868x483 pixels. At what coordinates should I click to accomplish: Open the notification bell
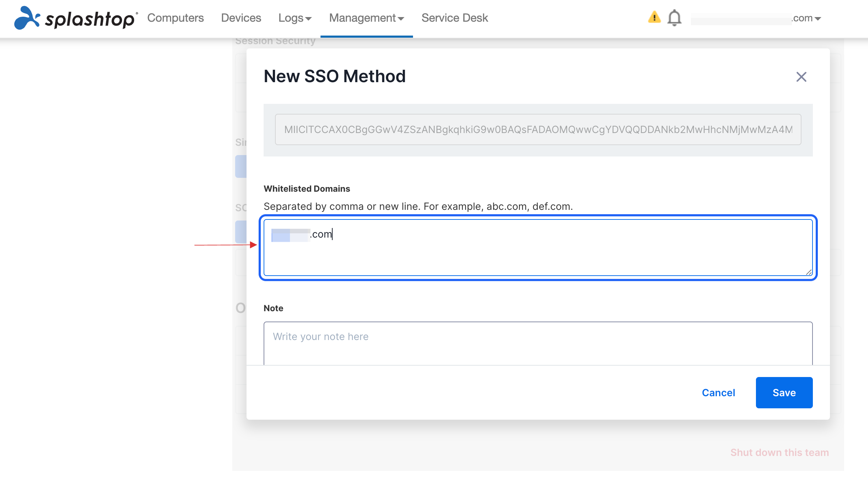674,18
